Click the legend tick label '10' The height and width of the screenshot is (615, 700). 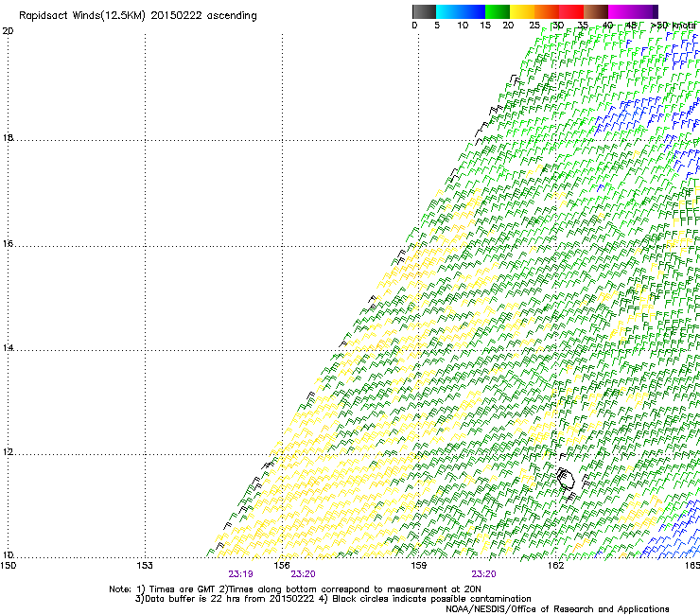pos(463,26)
